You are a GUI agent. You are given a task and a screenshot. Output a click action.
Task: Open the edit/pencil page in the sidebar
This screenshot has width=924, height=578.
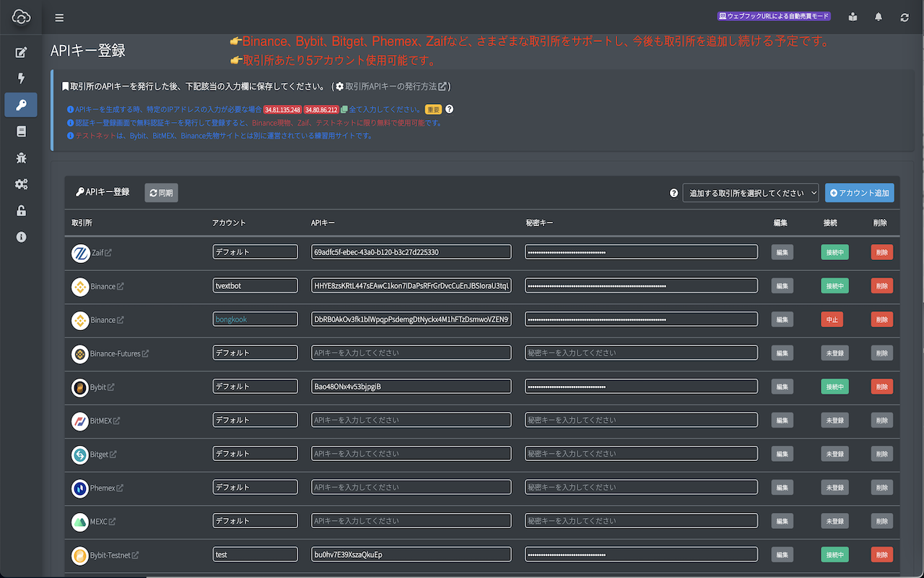click(21, 51)
